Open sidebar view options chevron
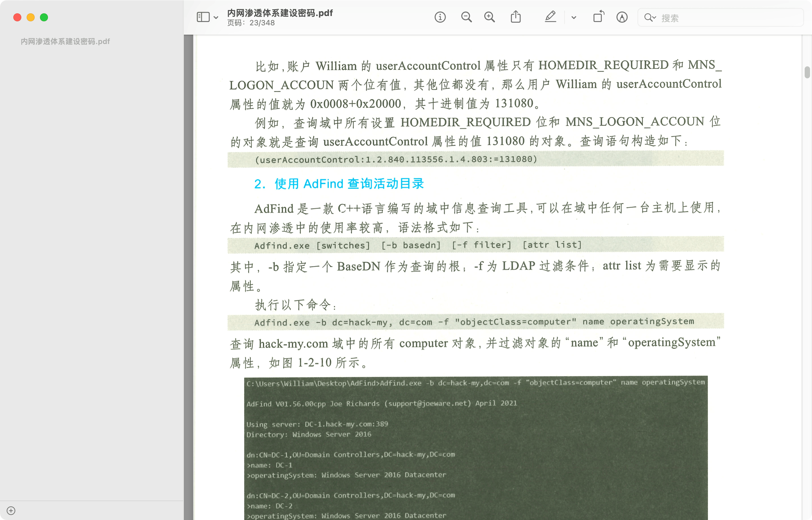 (216, 18)
